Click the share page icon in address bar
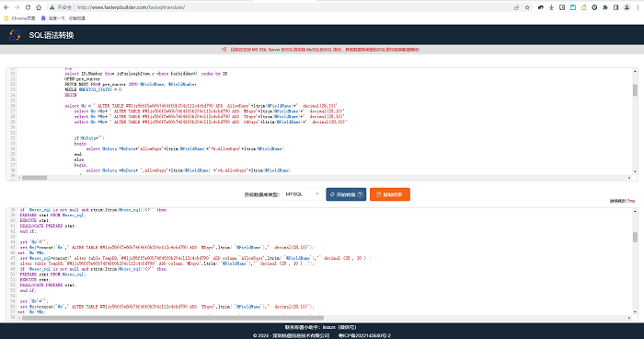Image resolution: width=644 pixels, height=339 pixels. click(x=516, y=7)
